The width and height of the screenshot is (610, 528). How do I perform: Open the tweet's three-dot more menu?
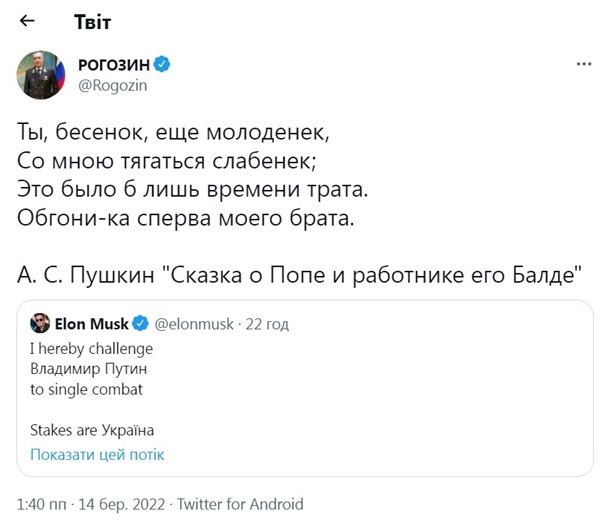coord(584,64)
